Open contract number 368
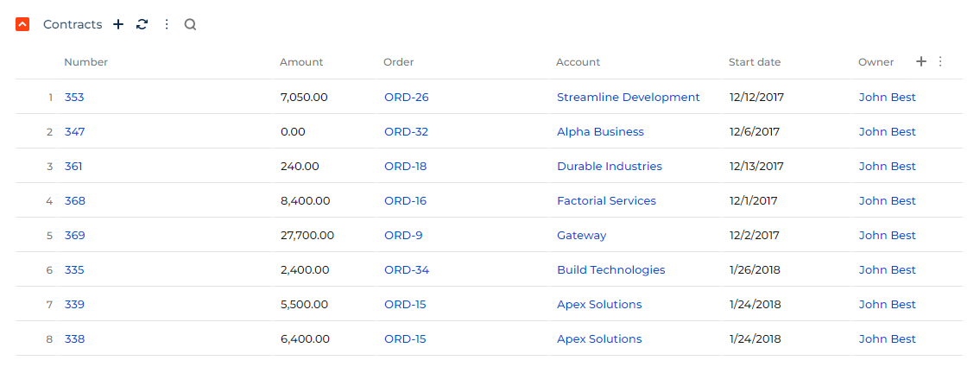 75,200
